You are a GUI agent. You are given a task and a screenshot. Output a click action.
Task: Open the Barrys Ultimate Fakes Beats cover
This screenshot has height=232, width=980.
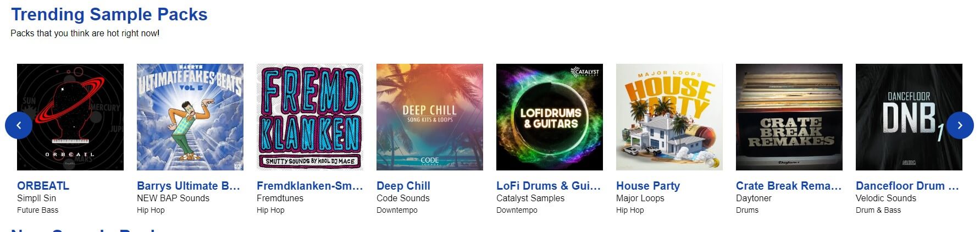(190, 117)
